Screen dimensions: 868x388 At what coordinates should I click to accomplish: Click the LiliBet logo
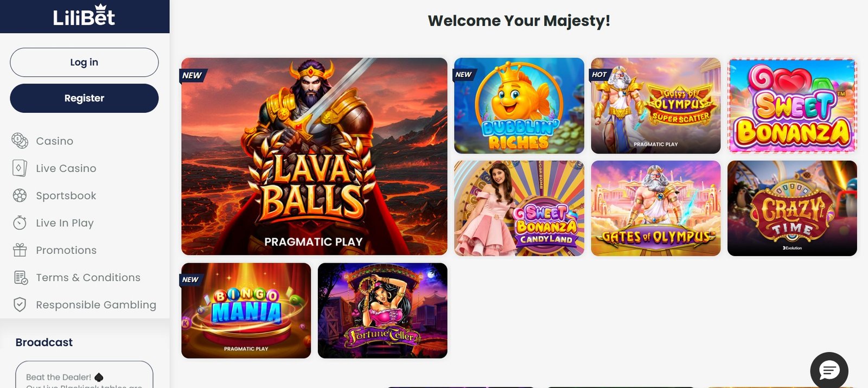[x=84, y=16]
